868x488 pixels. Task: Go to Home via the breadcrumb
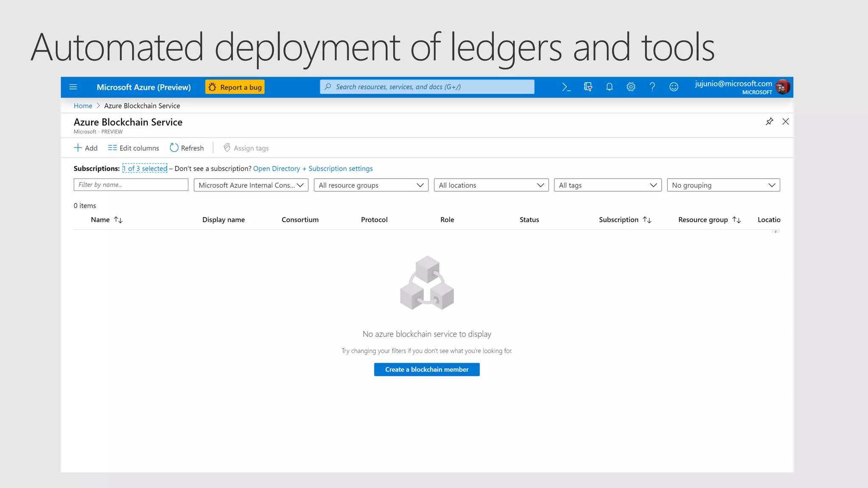tap(83, 106)
